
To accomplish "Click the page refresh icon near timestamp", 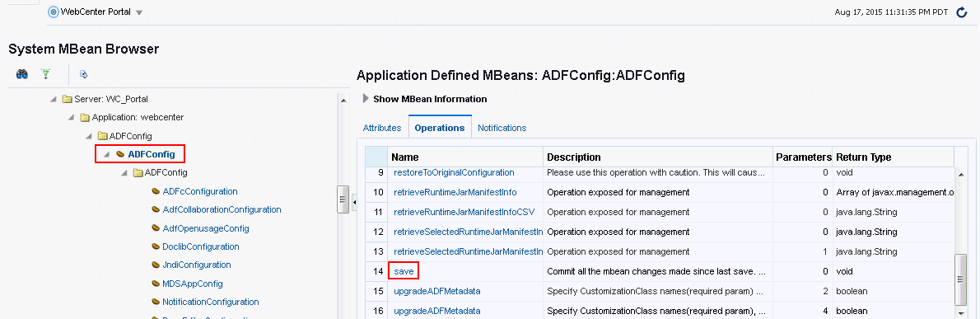I will [962, 12].
